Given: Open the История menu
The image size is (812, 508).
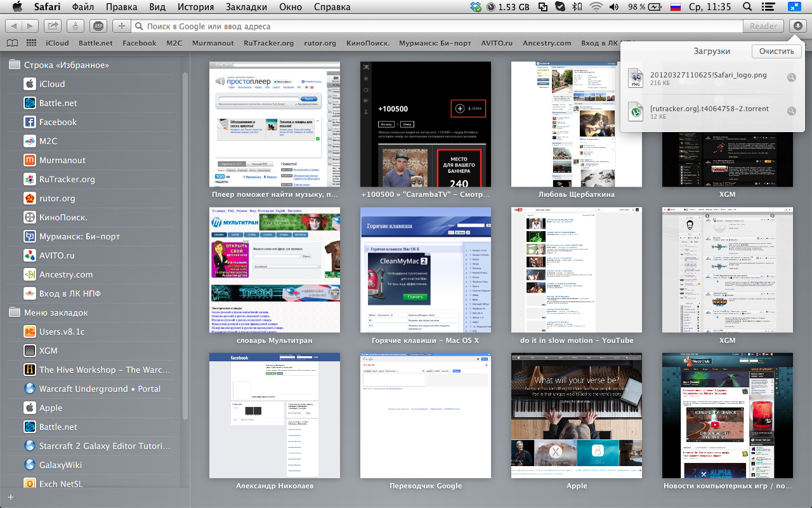Looking at the screenshot, I should tap(195, 7).
